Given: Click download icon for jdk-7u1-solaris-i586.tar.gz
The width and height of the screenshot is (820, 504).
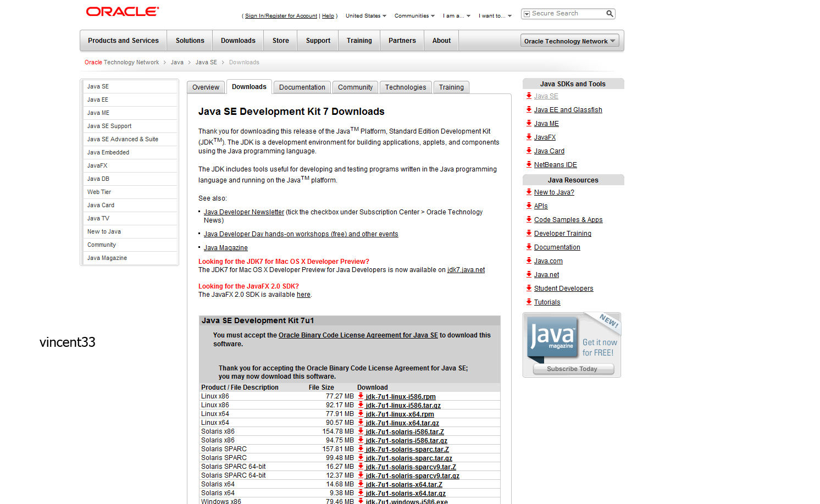Looking at the screenshot, I should point(361,440).
